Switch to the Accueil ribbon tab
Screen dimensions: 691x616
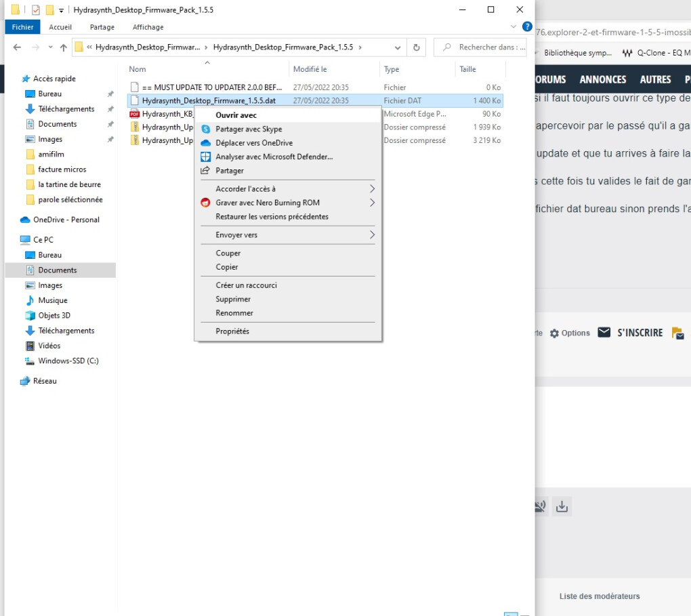point(60,27)
